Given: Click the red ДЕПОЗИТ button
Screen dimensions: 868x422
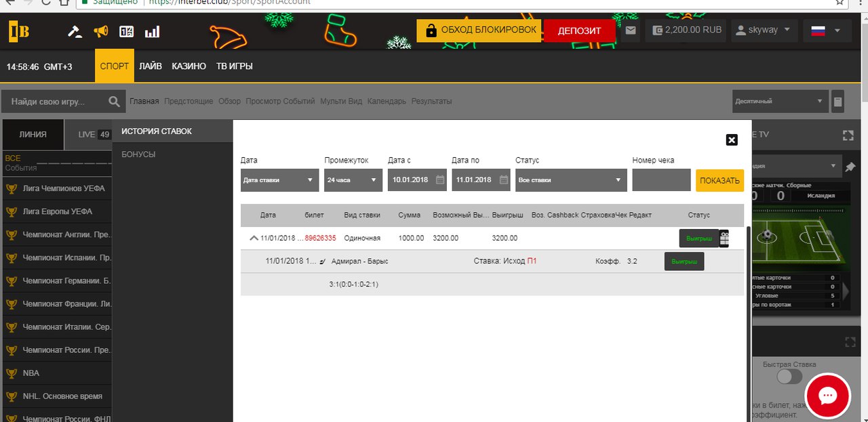Looking at the screenshot, I should (x=579, y=30).
